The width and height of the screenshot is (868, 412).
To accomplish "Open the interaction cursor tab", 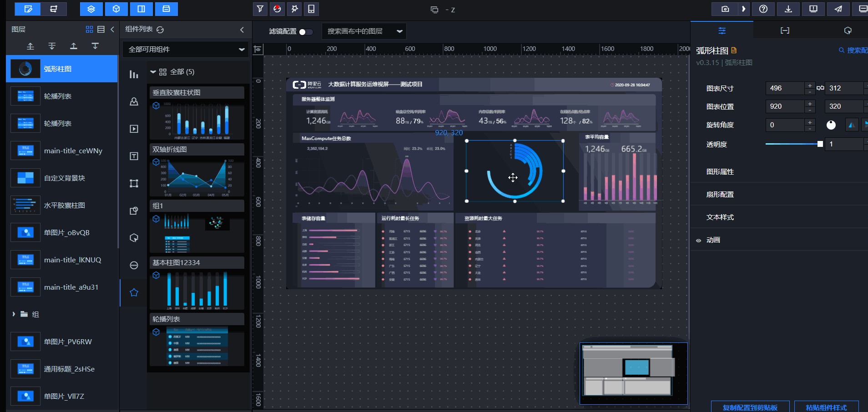I will (848, 30).
